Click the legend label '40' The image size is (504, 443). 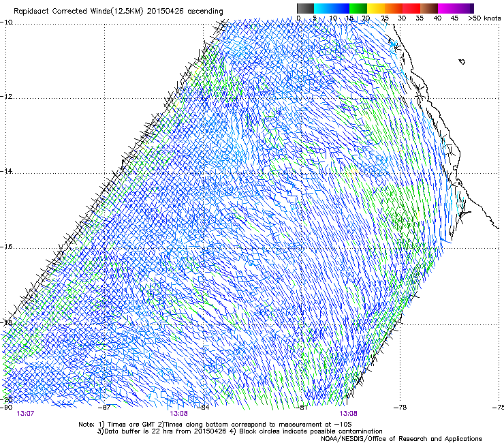click(x=437, y=18)
